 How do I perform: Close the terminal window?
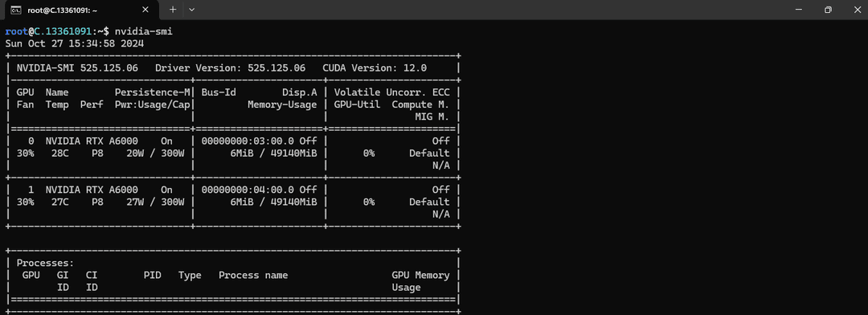pyautogui.click(x=855, y=10)
